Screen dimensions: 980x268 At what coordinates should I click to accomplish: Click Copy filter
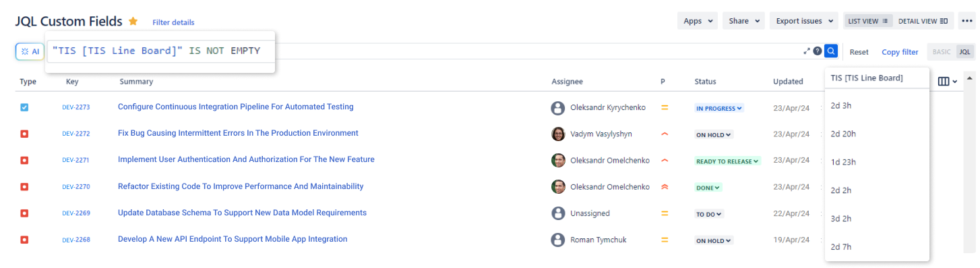click(900, 52)
